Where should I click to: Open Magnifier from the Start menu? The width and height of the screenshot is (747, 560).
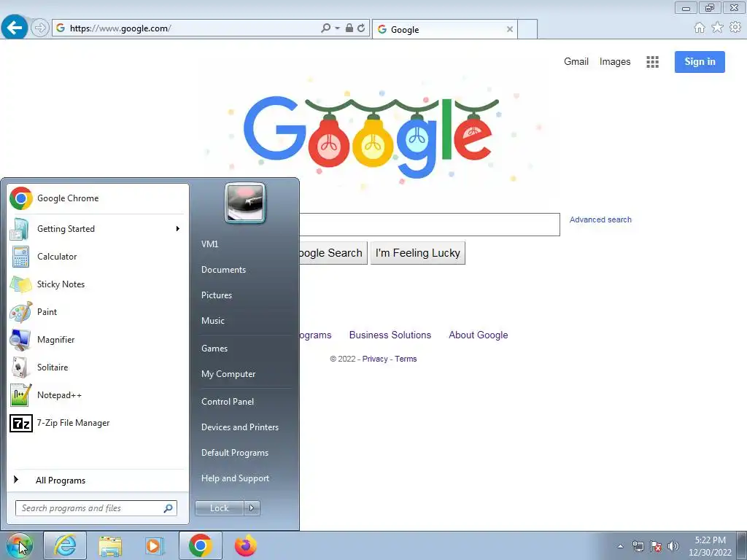tap(98, 340)
